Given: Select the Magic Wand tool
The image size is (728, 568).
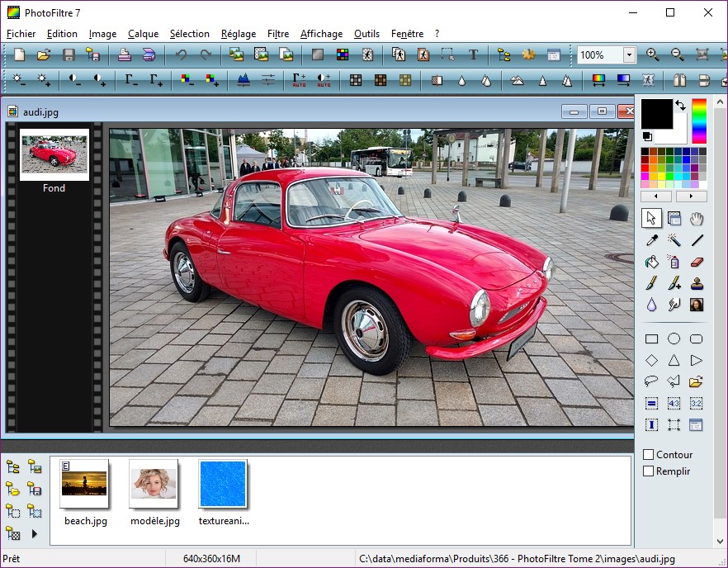Looking at the screenshot, I should [674, 240].
